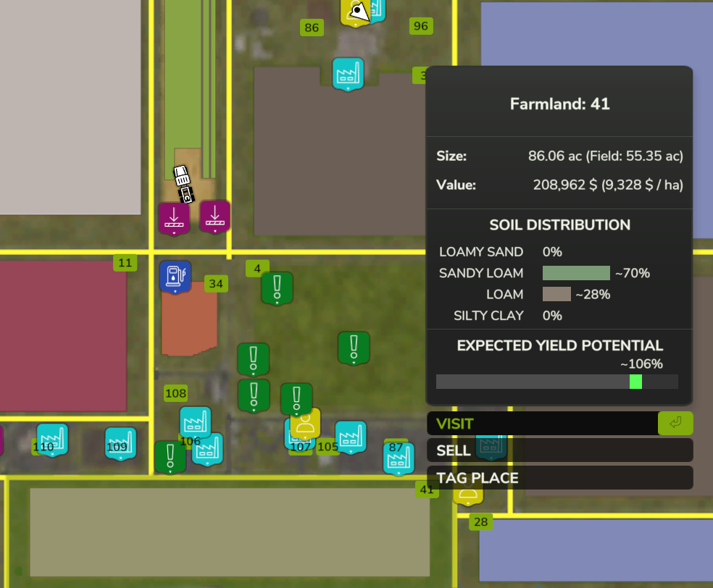The height and width of the screenshot is (588, 713).
Task: Select the left purple unloading point icon
Action: click(174, 219)
